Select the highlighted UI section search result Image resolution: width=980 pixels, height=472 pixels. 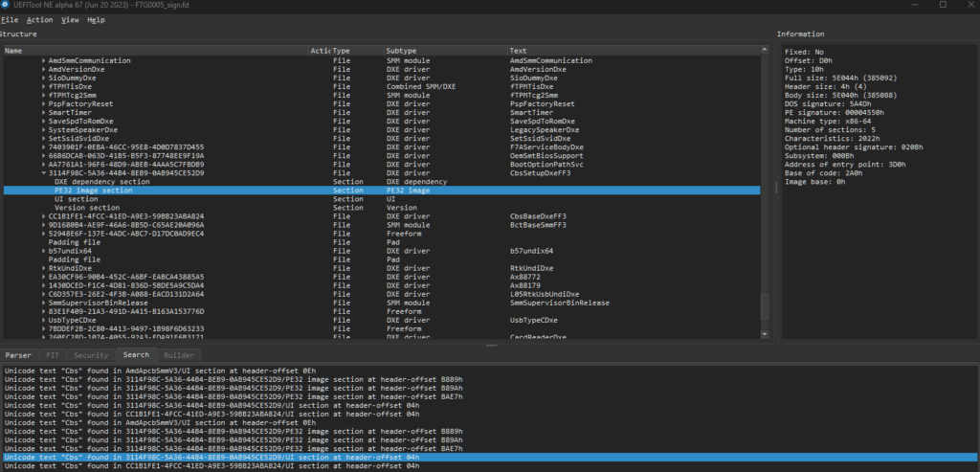(x=489, y=457)
